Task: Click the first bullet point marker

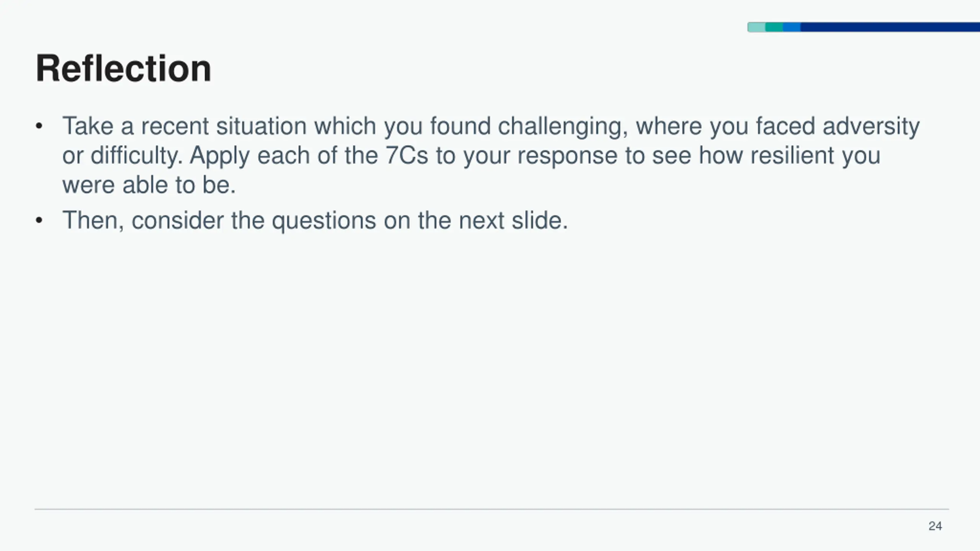Action: 39,126
